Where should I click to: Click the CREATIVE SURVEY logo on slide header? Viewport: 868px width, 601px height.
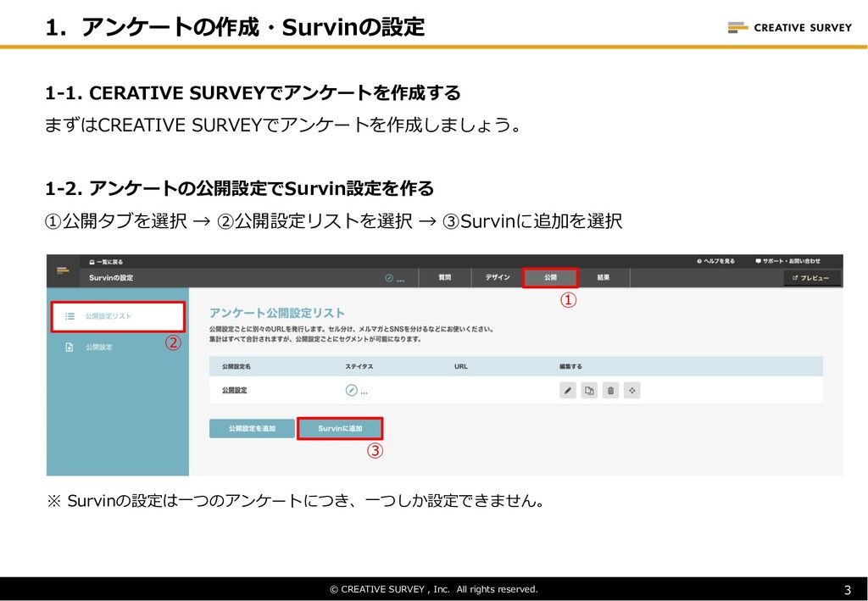(790, 27)
